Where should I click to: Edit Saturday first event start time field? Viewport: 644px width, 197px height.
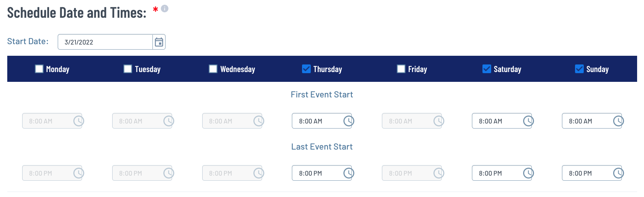coord(496,121)
